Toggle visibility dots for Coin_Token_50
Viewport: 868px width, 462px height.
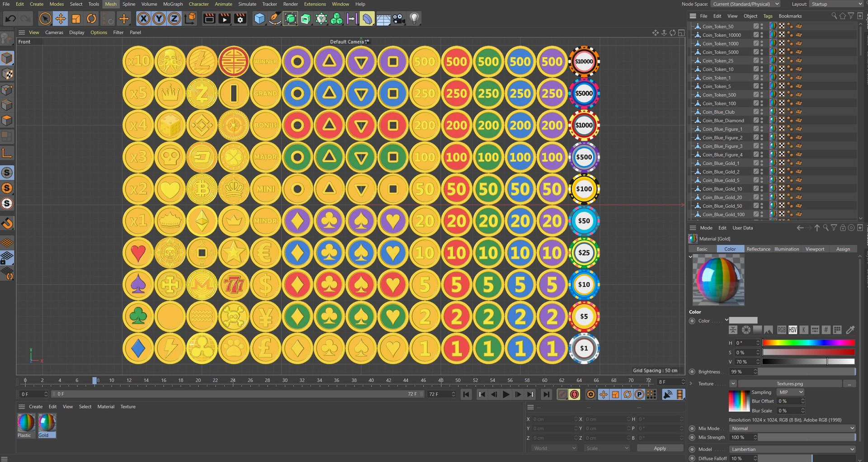point(762,26)
